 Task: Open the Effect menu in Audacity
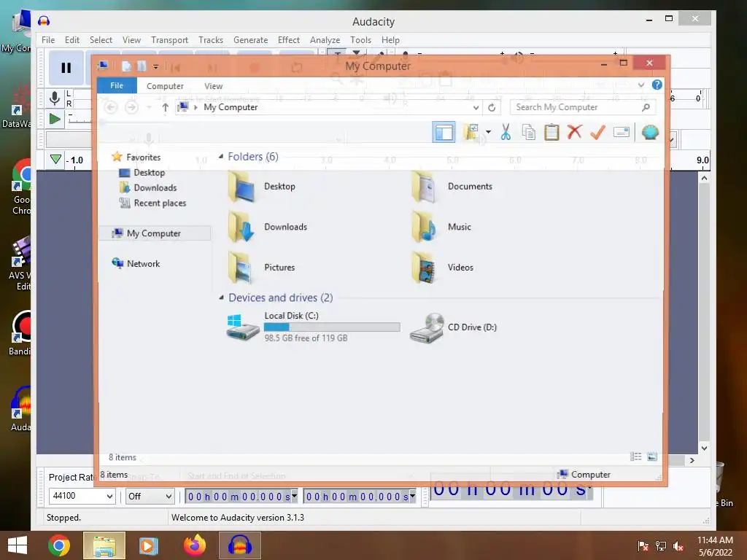[x=289, y=40]
